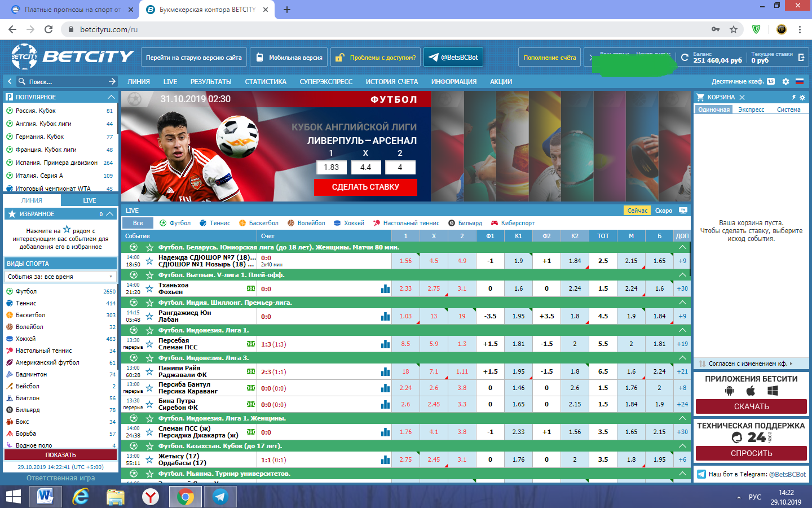Open statistics chart for Жетысу (17) match
This screenshot has height=508, width=812.
[x=385, y=459]
